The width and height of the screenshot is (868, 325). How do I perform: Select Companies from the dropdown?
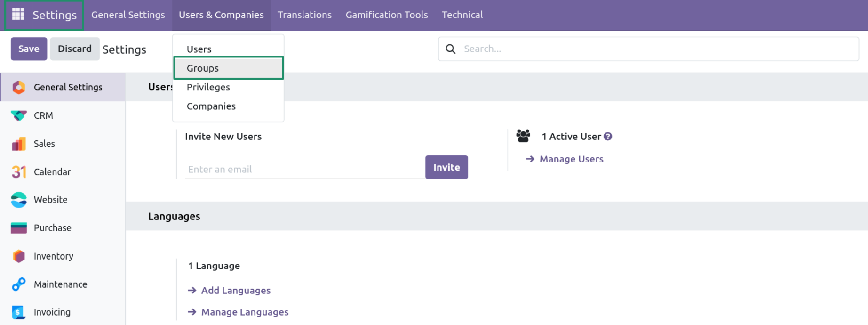click(x=228, y=106)
